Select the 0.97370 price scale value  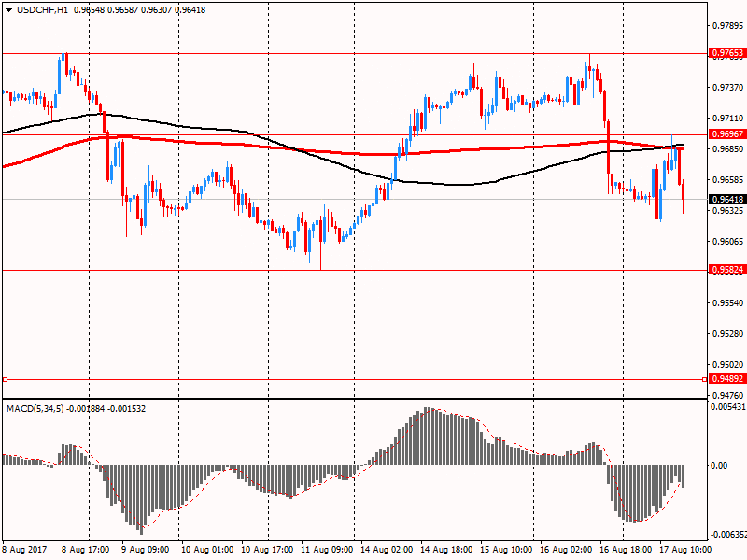coord(728,87)
